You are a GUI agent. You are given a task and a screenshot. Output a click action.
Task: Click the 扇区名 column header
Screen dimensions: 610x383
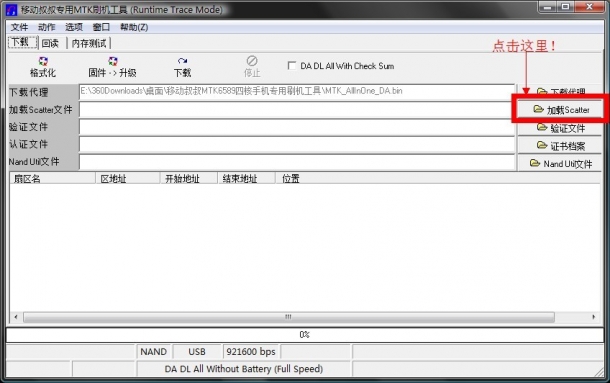[x=53, y=179]
